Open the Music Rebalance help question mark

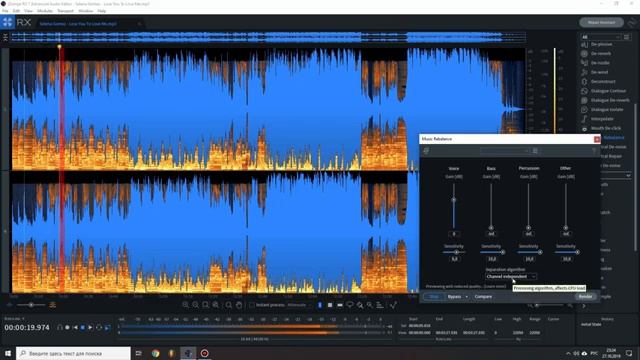(x=594, y=151)
